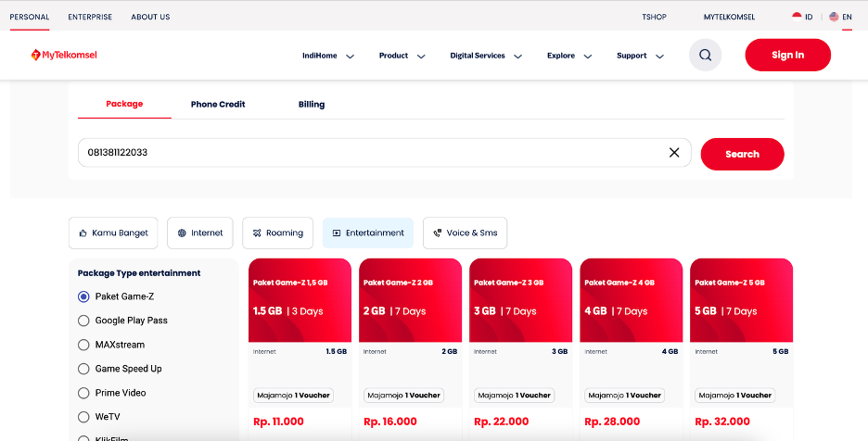
Task: Open the search magnifier icon
Action: pyautogui.click(x=705, y=55)
